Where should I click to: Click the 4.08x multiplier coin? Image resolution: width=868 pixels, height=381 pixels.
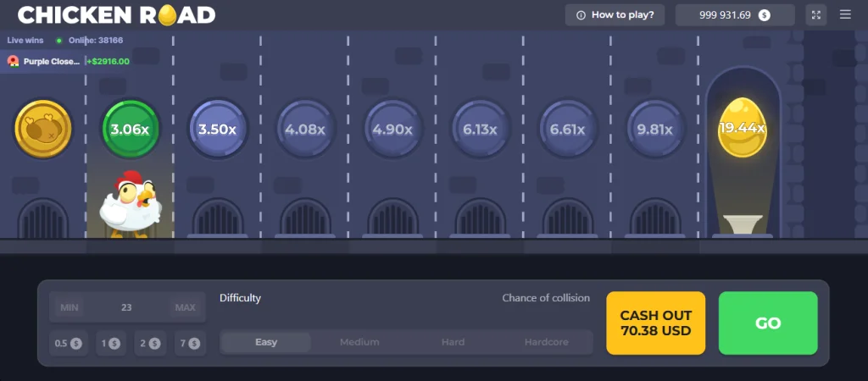point(305,129)
